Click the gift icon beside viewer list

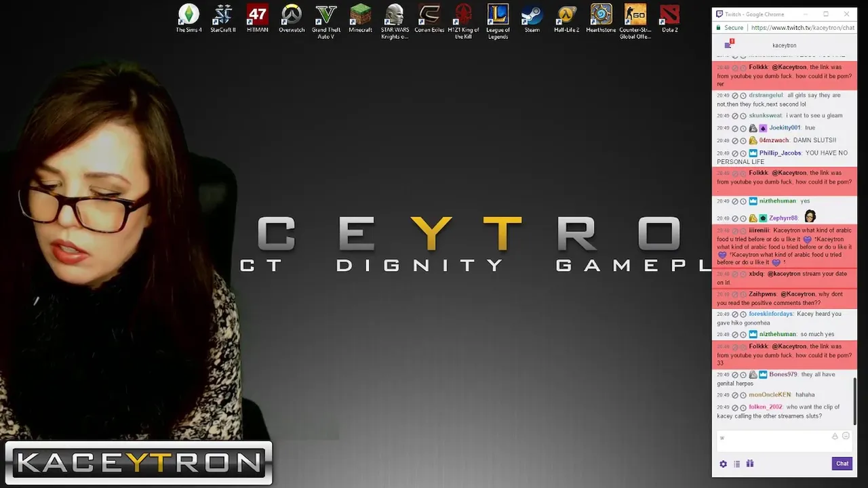coord(750,464)
